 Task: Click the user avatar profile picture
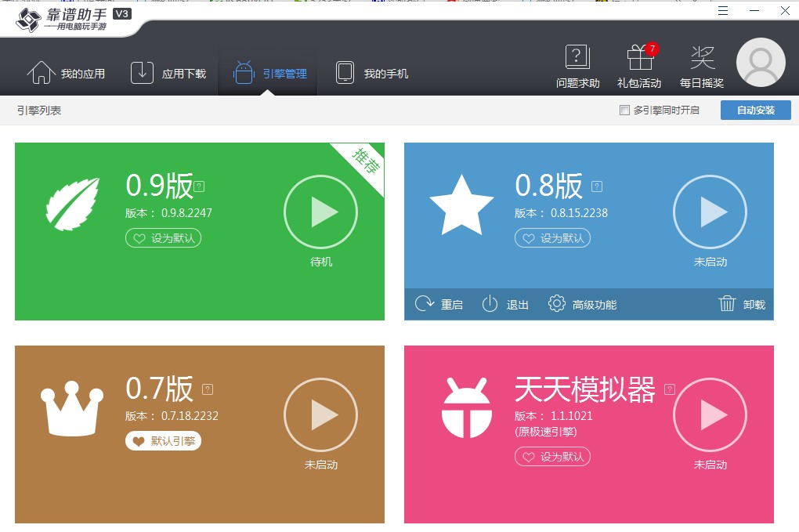761,62
